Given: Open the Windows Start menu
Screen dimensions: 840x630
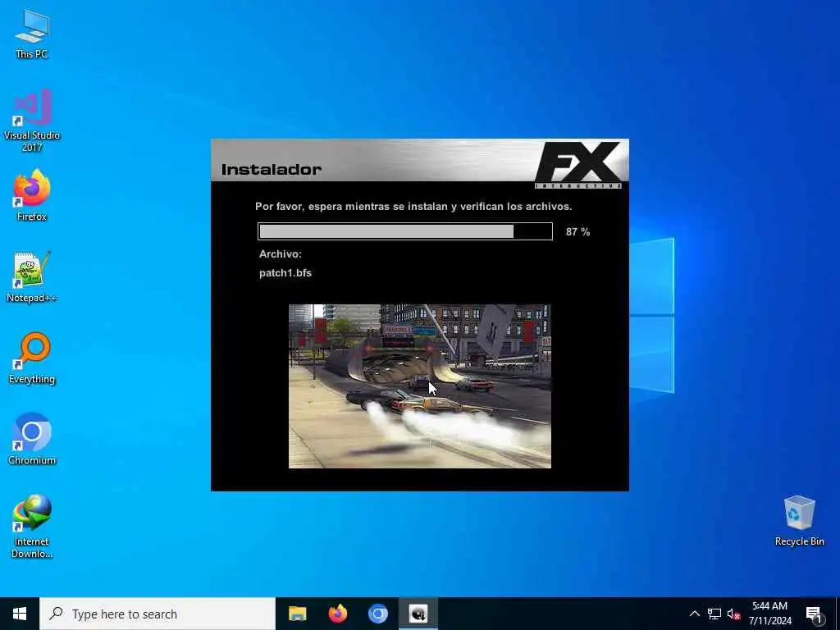Looking at the screenshot, I should point(20,614).
